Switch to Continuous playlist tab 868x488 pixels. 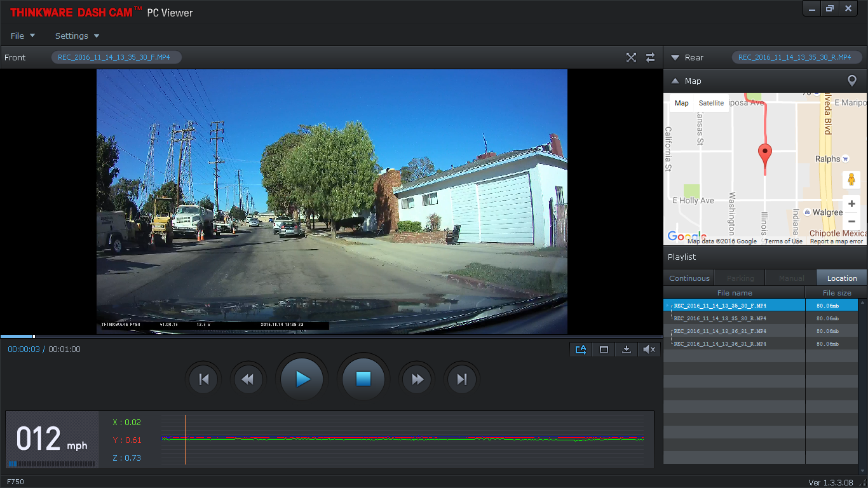coord(689,278)
